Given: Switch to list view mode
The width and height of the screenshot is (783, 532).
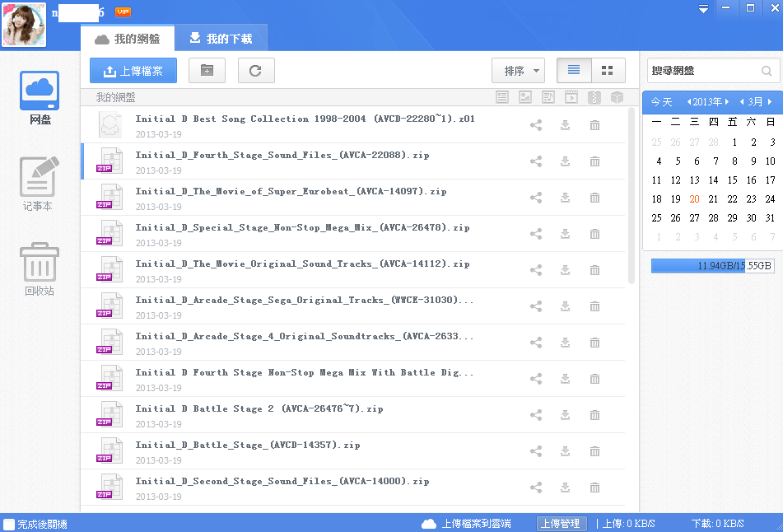Looking at the screenshot, I should (x=574, y=71).
